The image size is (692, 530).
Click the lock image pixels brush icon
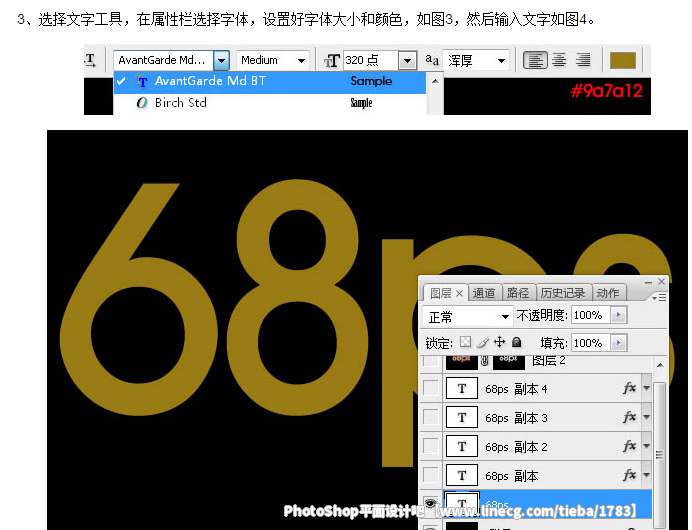[x=482, y=343]
